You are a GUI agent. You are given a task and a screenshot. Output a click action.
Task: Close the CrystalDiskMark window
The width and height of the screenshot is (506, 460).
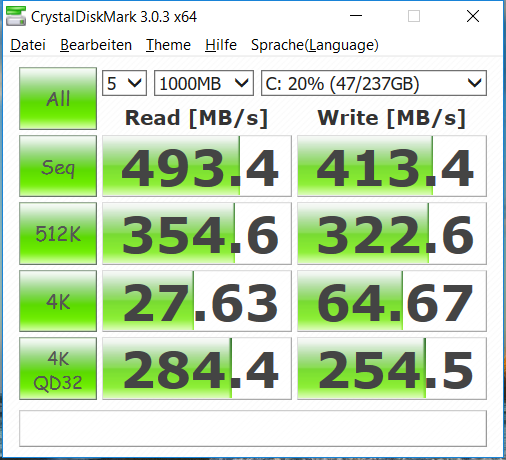tap(473, 16)
